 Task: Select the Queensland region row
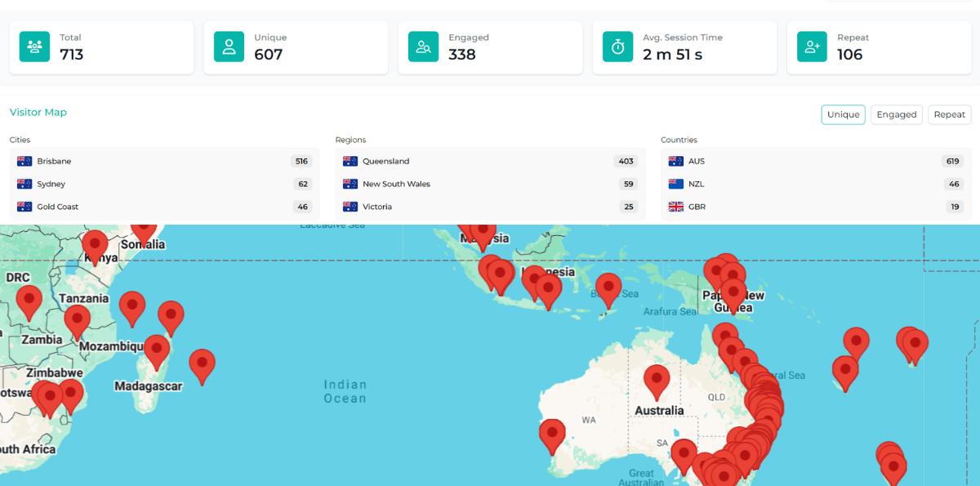pyautogui.click(x=490, y=161)
